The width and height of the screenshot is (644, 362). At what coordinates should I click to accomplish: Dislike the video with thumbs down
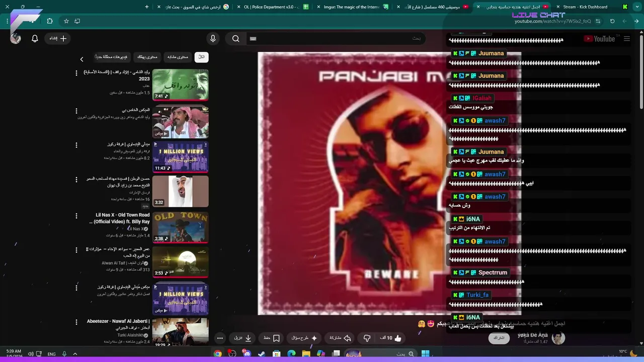(367, 338)
